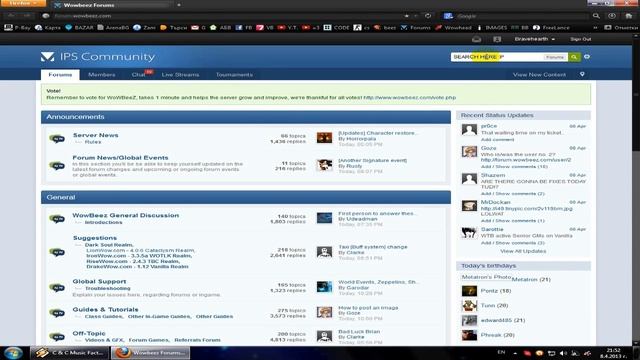Click the Global Support forum status icon
This screenshot has width=640, height=360.
pyautogui.click(x=57, y=287)
